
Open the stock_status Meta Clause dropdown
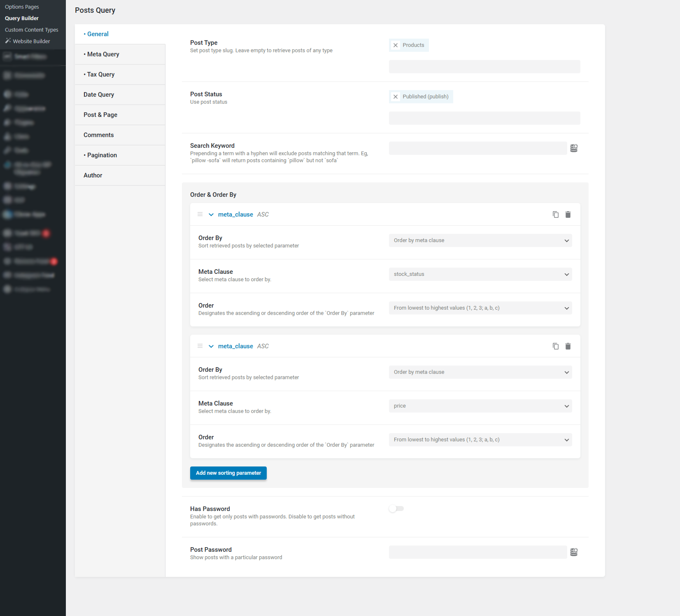point(480,274)
